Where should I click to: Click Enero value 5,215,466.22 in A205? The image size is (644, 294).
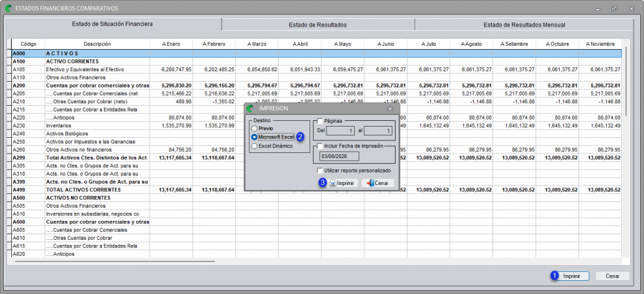177,94
